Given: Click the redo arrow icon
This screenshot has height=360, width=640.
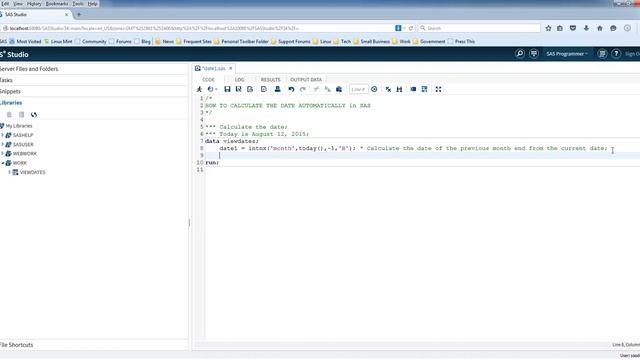Looking at the screenshot, I should coord(302,89).
